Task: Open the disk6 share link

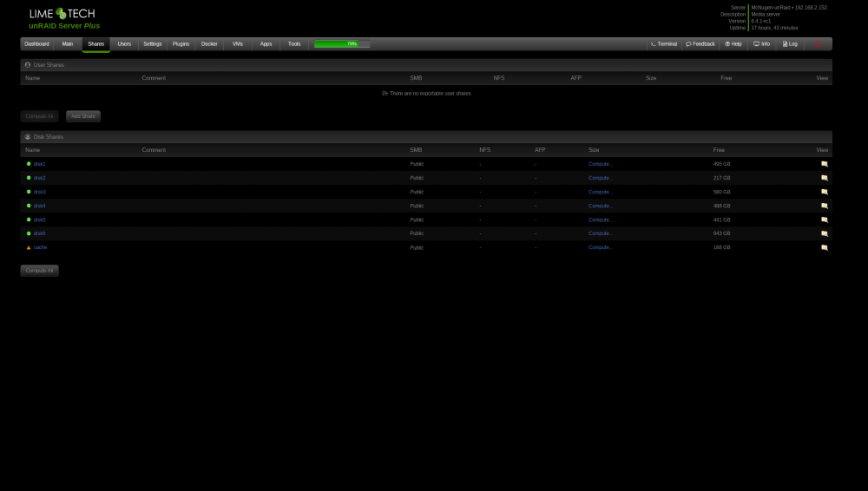Action: (x=39, y=233)
